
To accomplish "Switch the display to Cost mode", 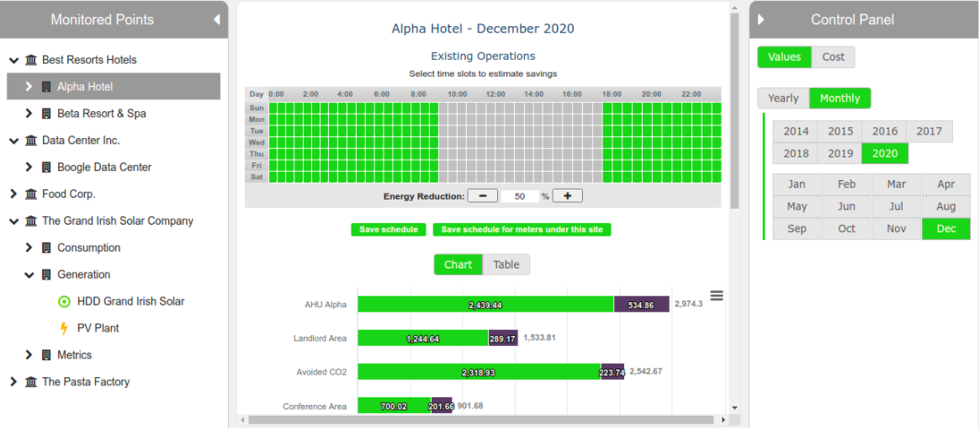I will (833, 57).
